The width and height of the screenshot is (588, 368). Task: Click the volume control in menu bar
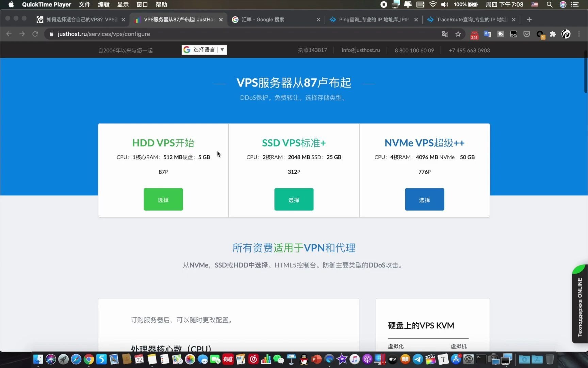tap(444, 4)
